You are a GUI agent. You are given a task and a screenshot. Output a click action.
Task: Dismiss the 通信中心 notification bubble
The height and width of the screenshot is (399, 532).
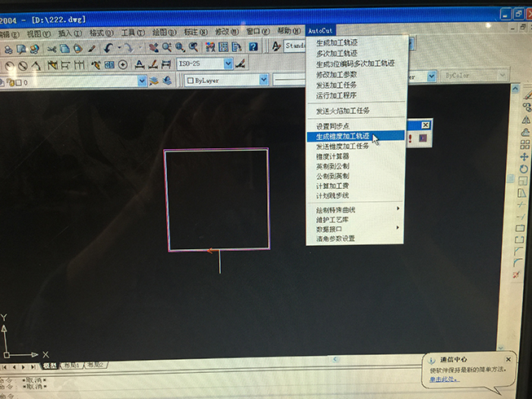[x=508, y=358]
